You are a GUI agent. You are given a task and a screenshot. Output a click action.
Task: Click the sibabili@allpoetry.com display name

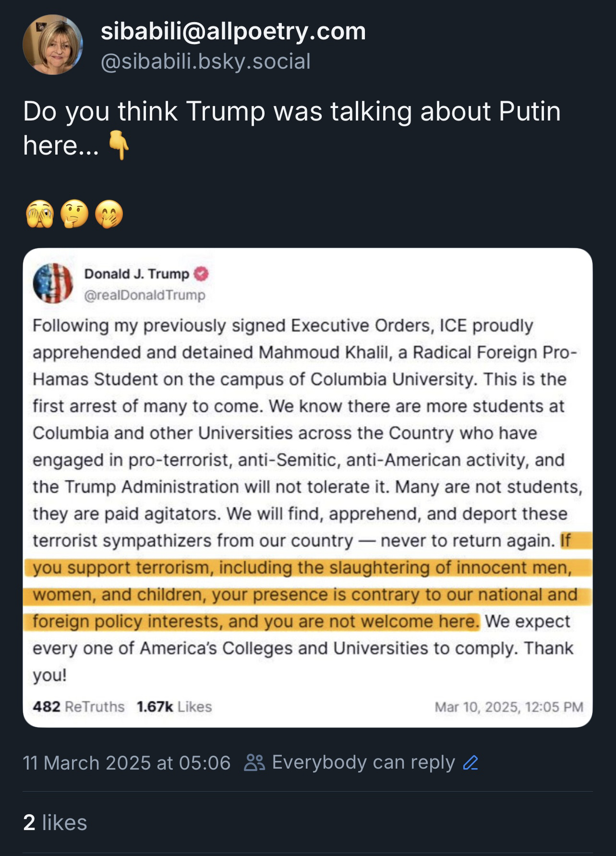coord(233,32)
